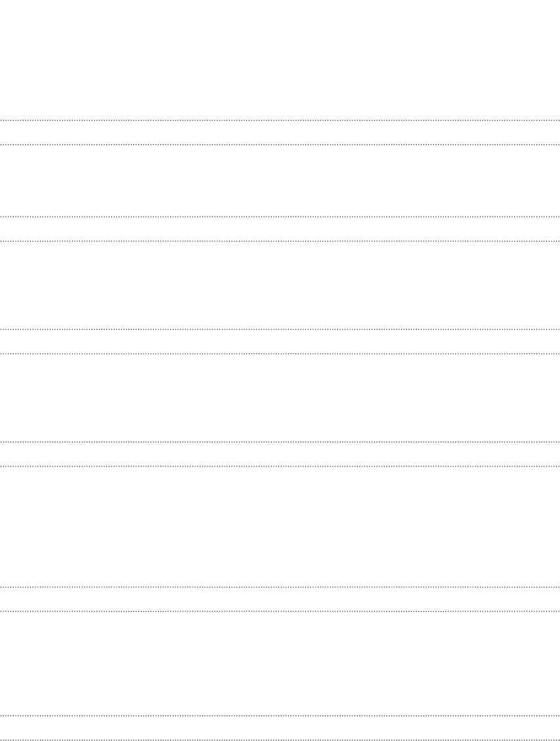Click the sixth dotted answer line
This screenshot has height=741, width=560.
(280, 353)
